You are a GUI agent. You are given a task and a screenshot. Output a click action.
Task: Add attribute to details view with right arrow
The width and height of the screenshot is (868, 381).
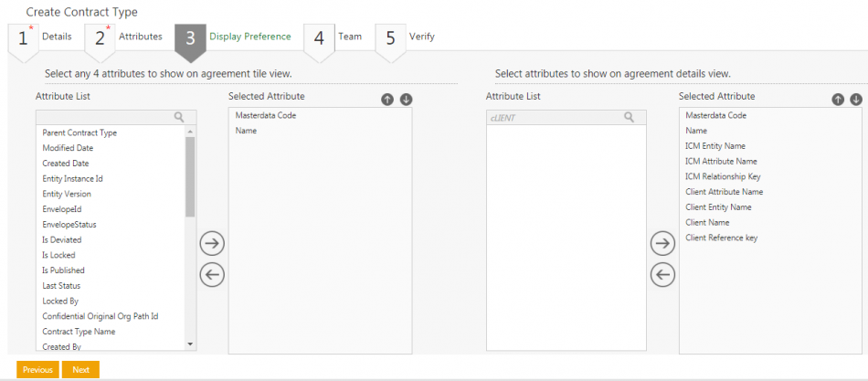662,243
